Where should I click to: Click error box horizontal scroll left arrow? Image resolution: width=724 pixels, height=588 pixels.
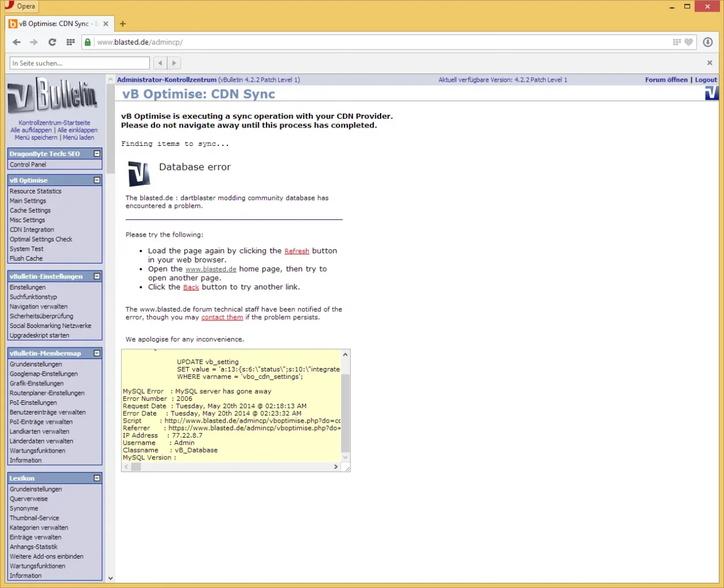point(126,467)
